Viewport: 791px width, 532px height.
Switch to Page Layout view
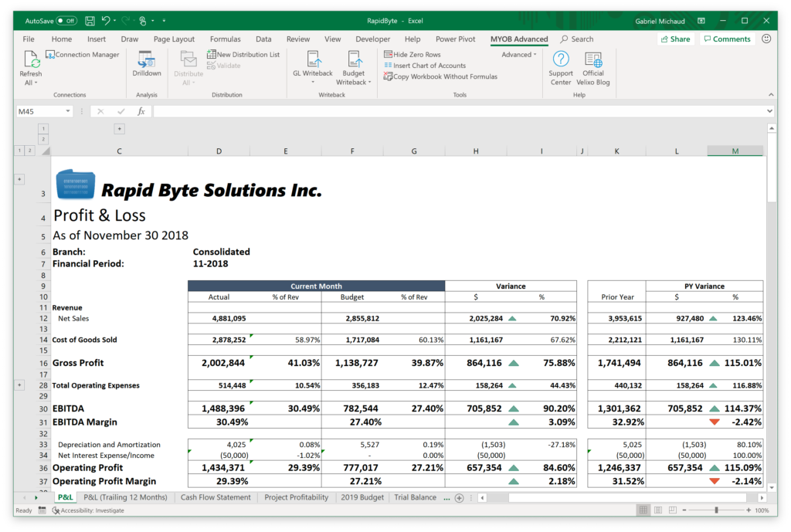click(658, 510)
